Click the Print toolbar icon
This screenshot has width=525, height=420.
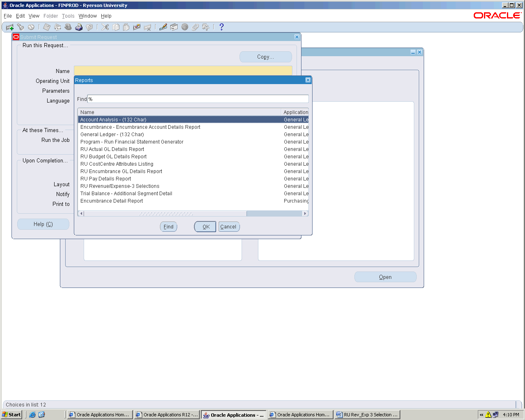click(x=79, y=27)
